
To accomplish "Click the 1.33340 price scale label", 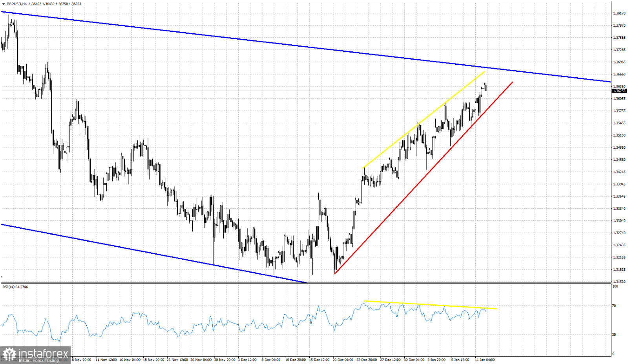I will click(619, 208).
